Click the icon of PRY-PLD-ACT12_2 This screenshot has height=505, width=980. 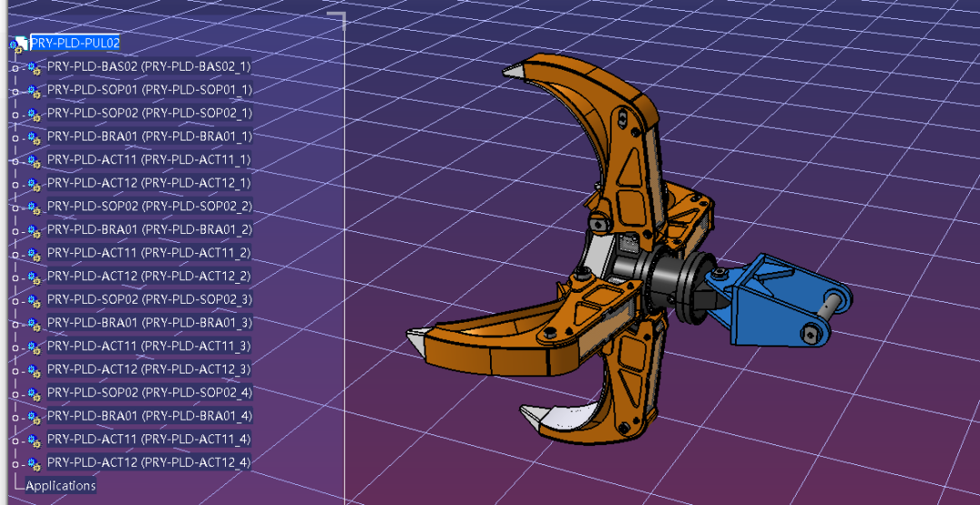pyautogui.click(x=34, y=277)
